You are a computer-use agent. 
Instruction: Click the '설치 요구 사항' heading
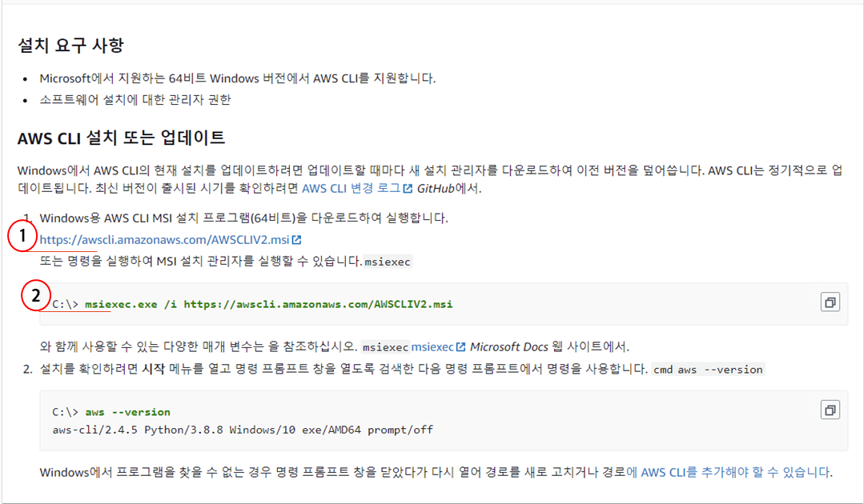click(x=71, y=45)
